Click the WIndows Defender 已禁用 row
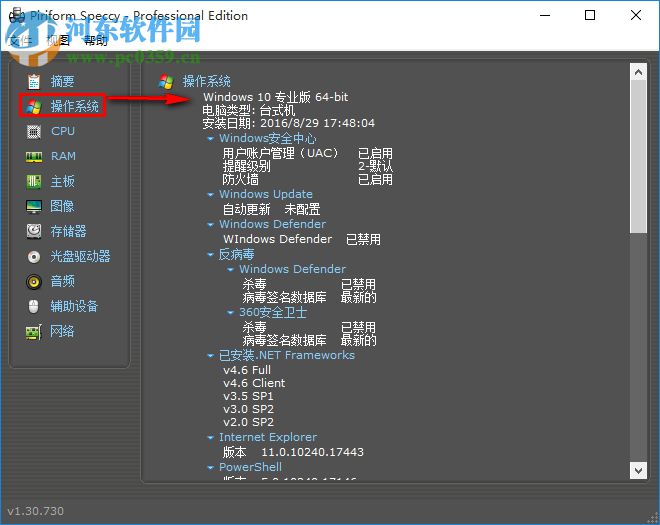 click(x=302, y=240)
